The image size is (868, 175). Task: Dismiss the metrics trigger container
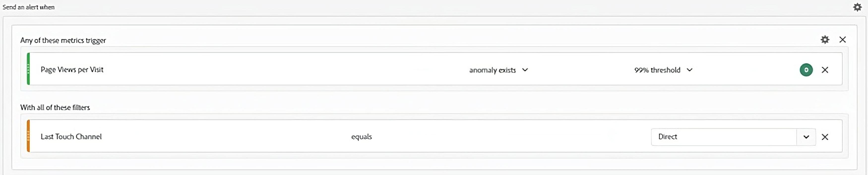point(843,40)
